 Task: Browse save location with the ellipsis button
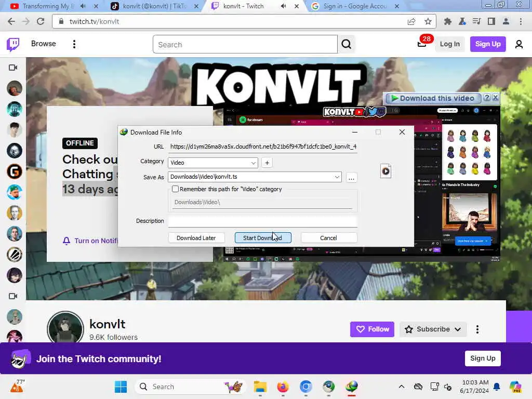352,178
